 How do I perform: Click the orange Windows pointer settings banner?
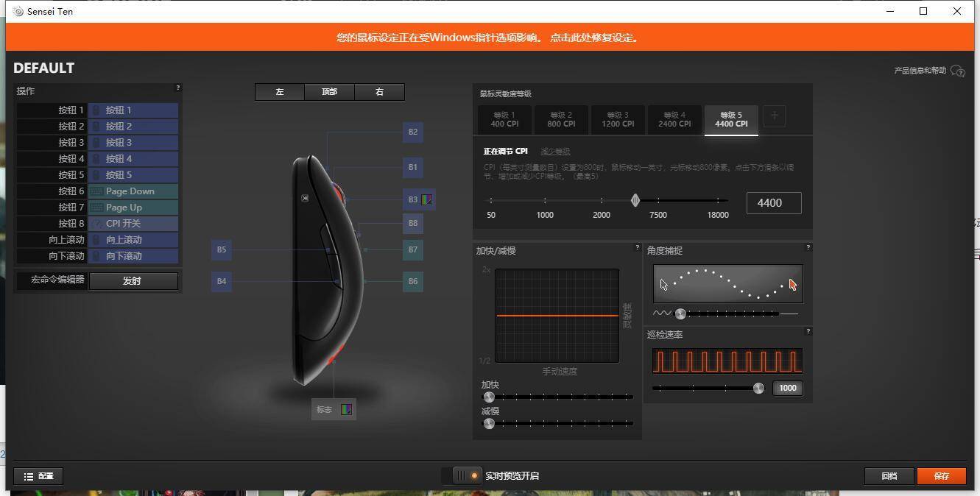point(490,38)
